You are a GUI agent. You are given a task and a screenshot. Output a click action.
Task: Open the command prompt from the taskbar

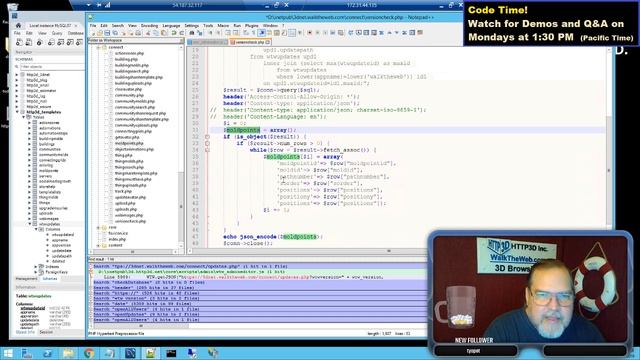pos(171,353)
